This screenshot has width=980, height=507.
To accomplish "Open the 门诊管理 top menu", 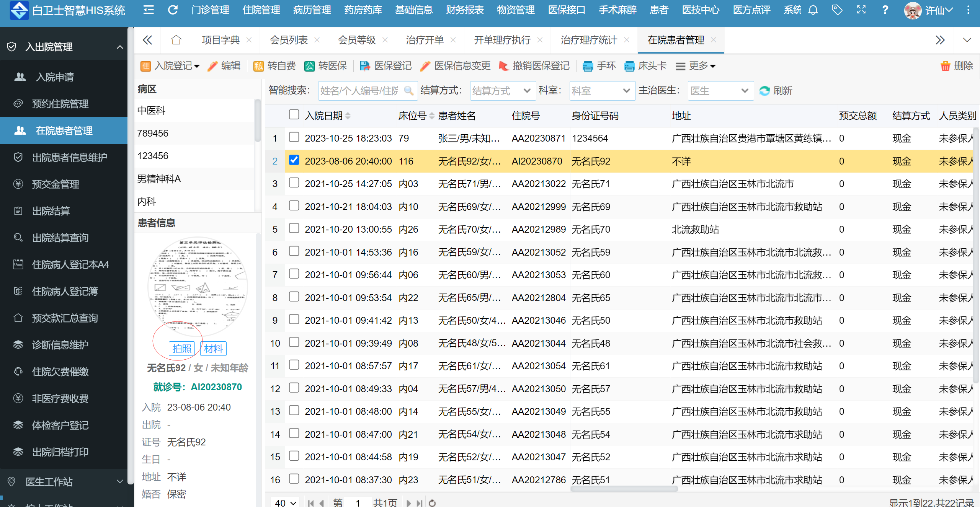I will 210,10.
